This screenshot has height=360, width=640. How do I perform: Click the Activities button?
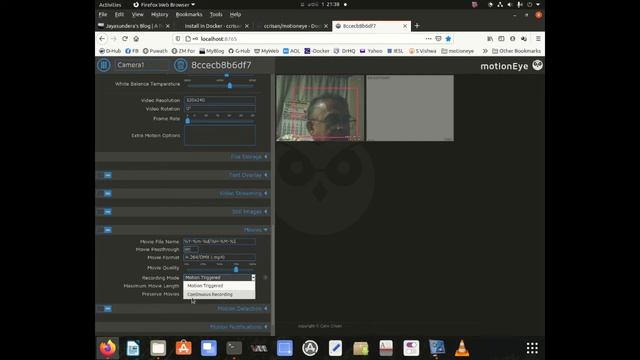click(x=110, y=4)
